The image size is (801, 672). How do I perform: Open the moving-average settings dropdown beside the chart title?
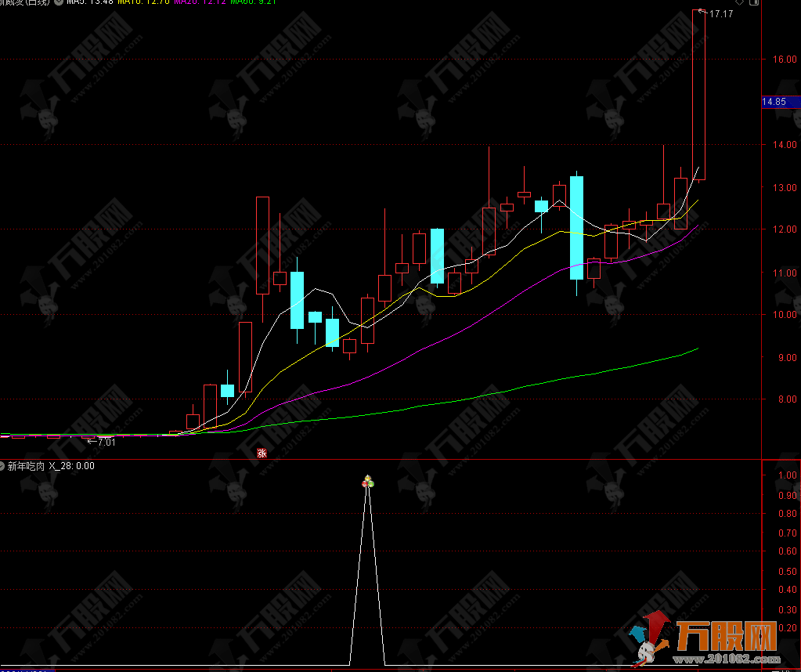click(x=60, y=2)
